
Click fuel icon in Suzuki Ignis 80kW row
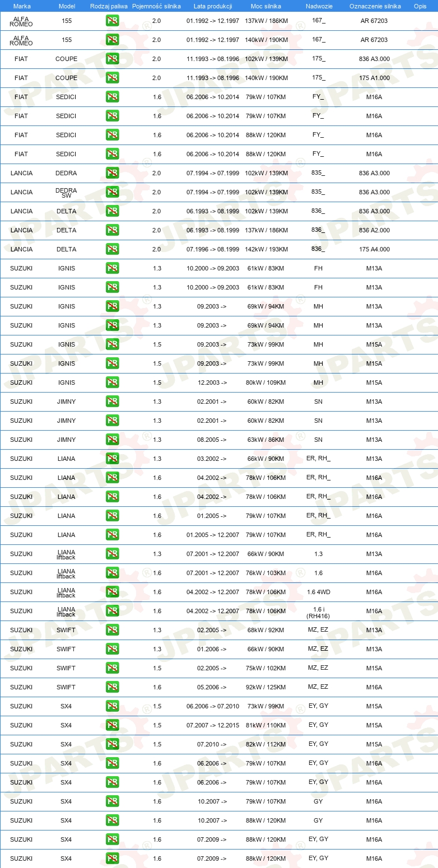(x=112, y=382)
